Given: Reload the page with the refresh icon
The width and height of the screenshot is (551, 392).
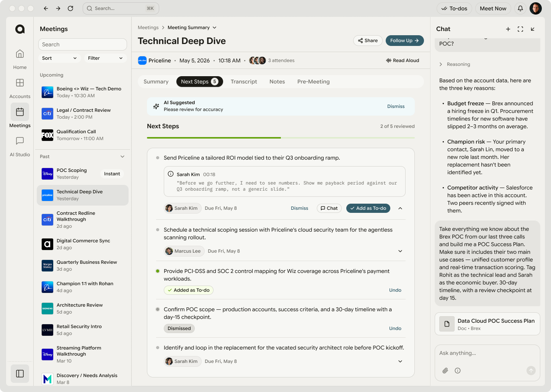Looking at the screenshot, I should (x=70, y=8).
